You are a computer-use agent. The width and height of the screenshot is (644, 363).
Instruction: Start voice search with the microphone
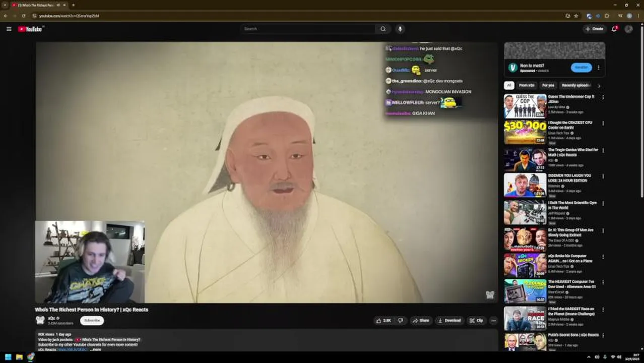pyautogui.click(x=400, y=29)
